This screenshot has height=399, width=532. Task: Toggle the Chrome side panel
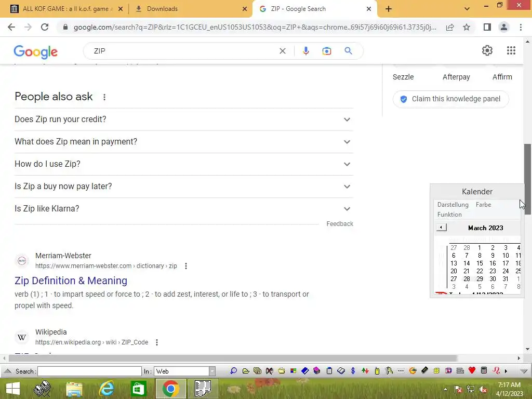[487, 27]
